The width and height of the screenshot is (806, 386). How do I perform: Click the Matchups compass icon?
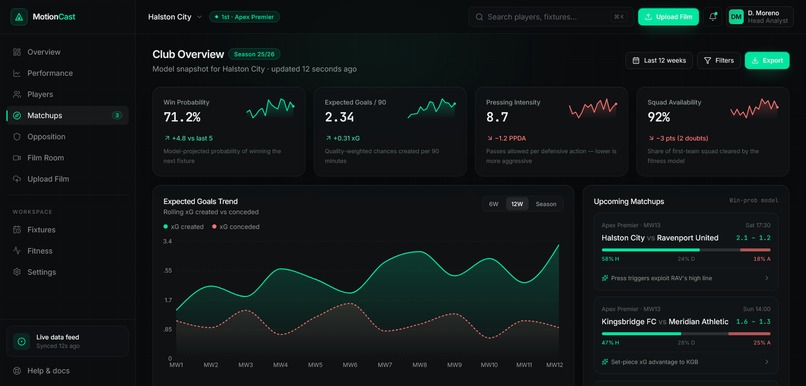tap(17, 116)
